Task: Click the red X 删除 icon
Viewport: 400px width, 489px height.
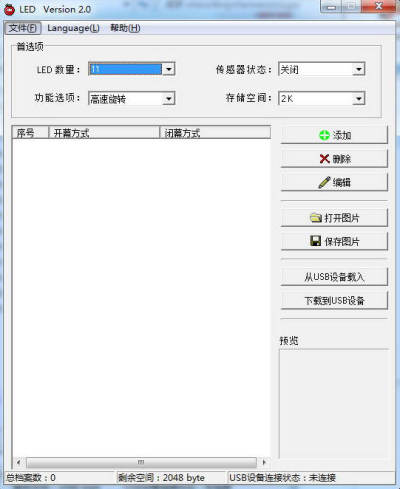Action: (x=324, y=159)
